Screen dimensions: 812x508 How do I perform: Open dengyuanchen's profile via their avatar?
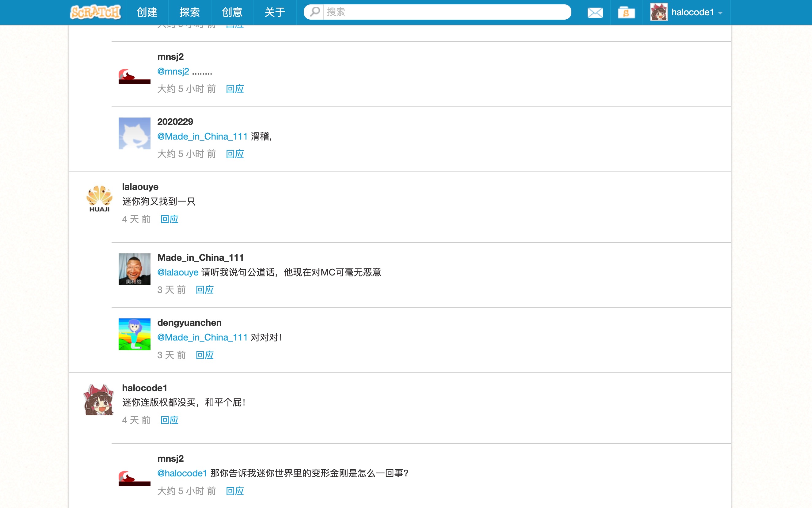[134, 334]
